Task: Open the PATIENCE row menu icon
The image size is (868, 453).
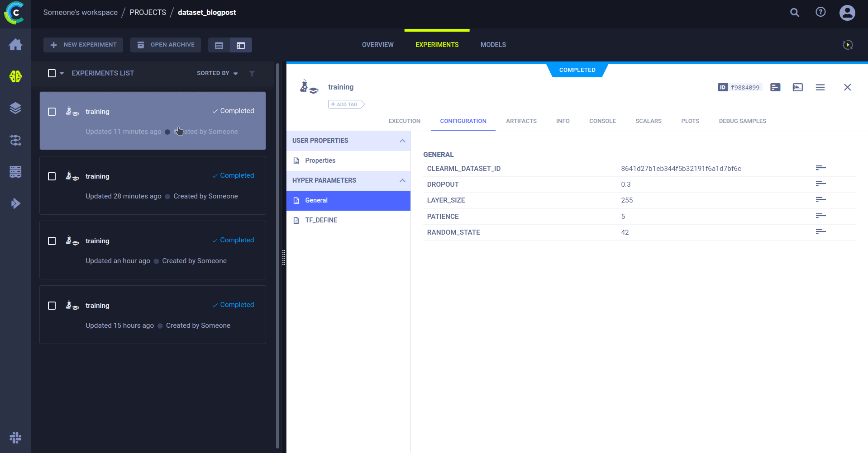Action: [x=821, y=216]
